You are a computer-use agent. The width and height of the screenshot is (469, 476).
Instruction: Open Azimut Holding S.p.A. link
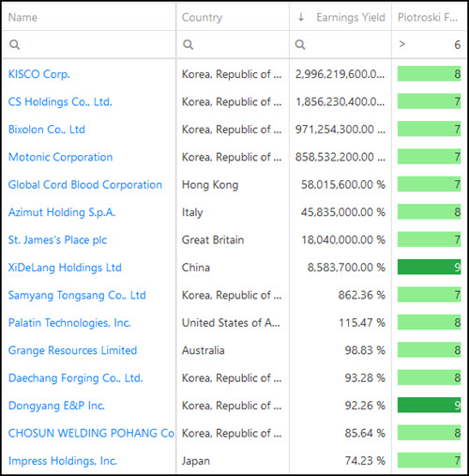coord(62,212)
